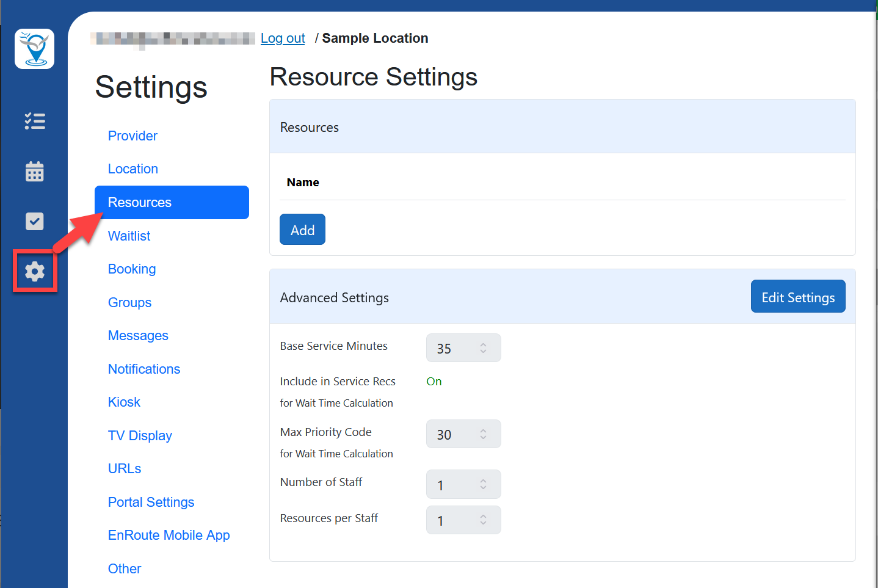
Task: Open the calendar icon in sidebar
Action: (x=35, y=172)
